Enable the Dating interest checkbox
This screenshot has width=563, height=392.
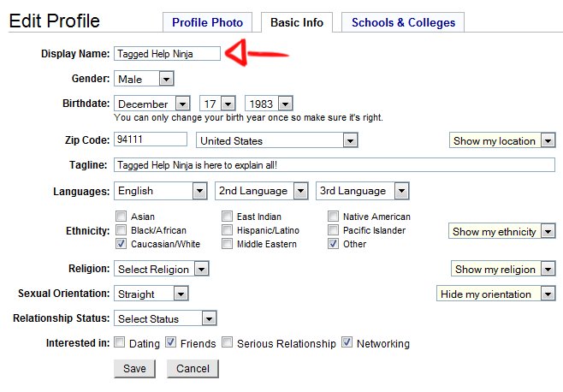coord(119,342)
